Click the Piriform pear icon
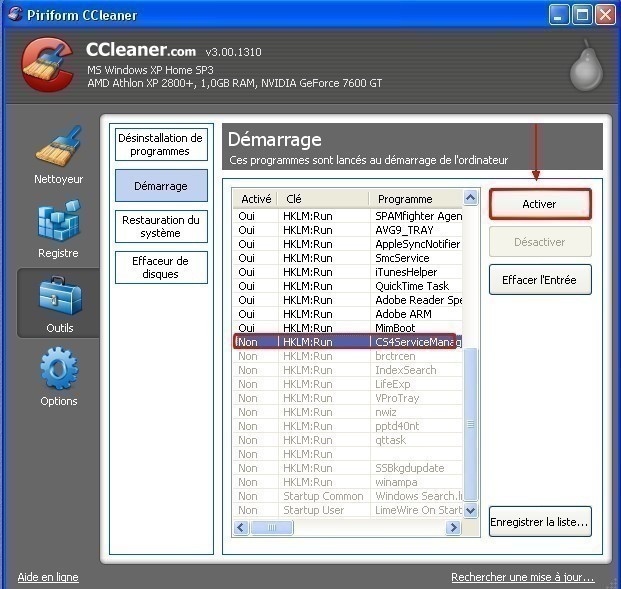The height and width of the screenshot is (589, 621). click(583, 64)
